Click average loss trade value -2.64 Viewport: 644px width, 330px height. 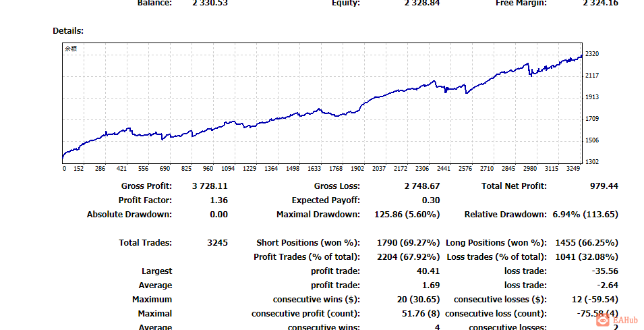pos(608,285)
